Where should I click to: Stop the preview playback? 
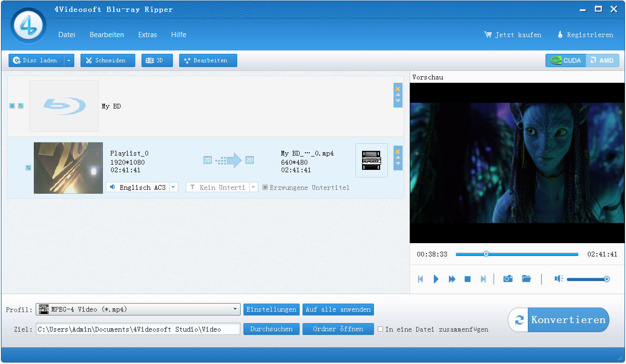[x=468, y=279]
